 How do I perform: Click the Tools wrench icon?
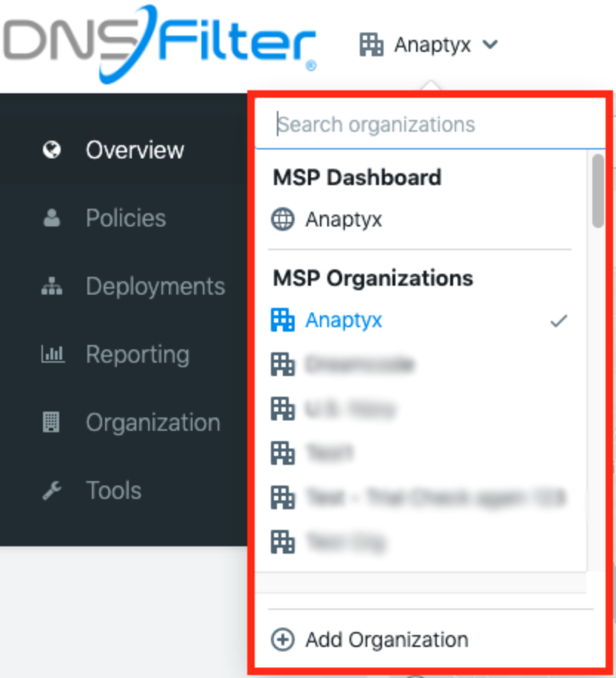click(x=52, y=490)
